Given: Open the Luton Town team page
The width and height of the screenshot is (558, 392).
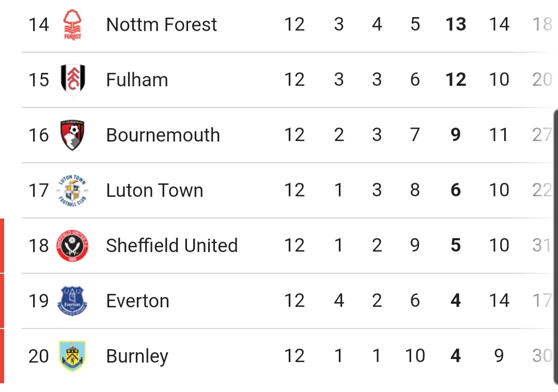Looking at the screenshot, I should [x=154, y=190].
